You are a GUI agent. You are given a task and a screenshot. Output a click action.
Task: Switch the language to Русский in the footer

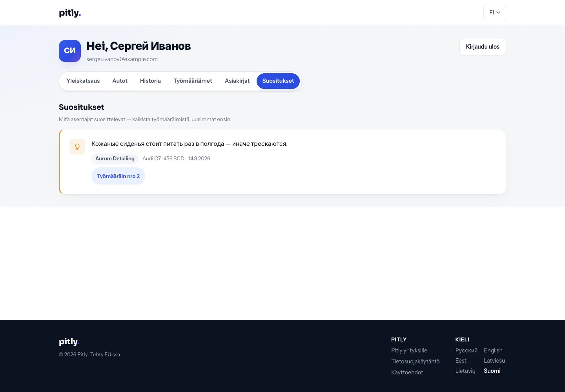467,350
